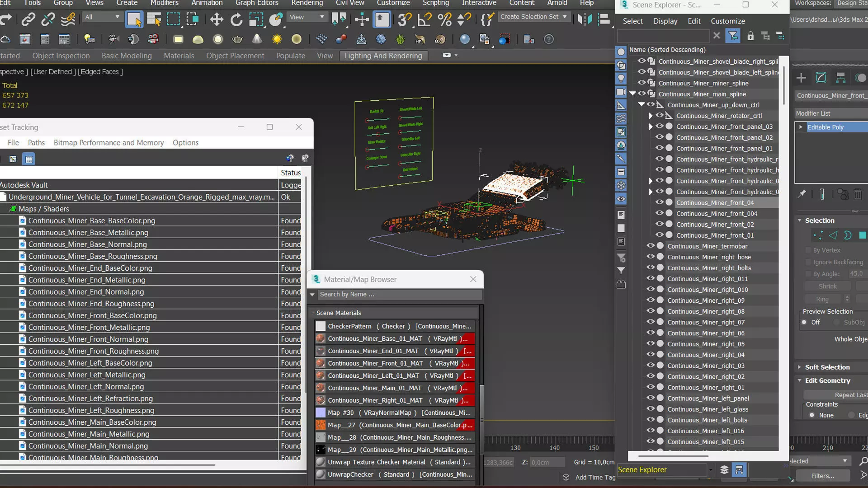The width and height of the screenshot is (868, 488).
Task: Toggle the Angle Snap tool
Action: coord(425,19)
